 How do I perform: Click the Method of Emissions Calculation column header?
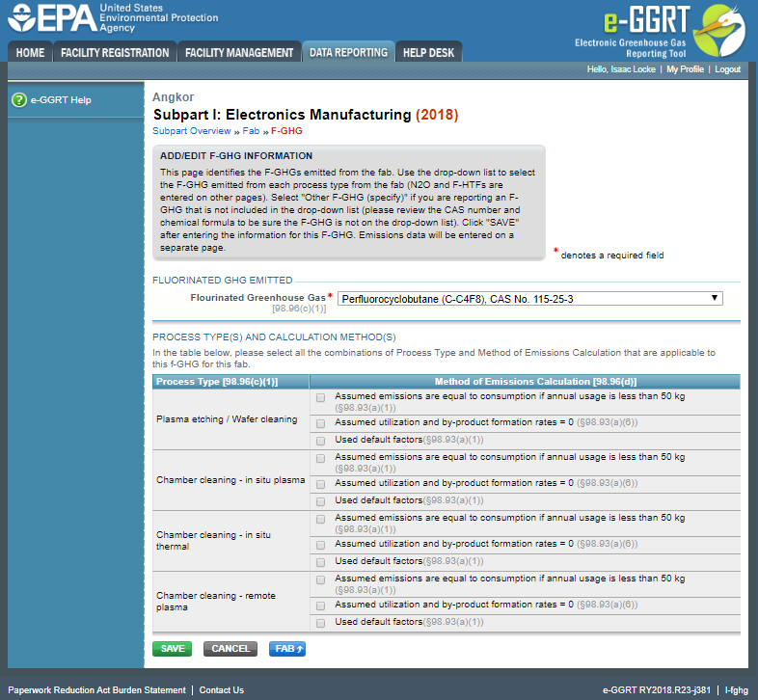[525, 382]
